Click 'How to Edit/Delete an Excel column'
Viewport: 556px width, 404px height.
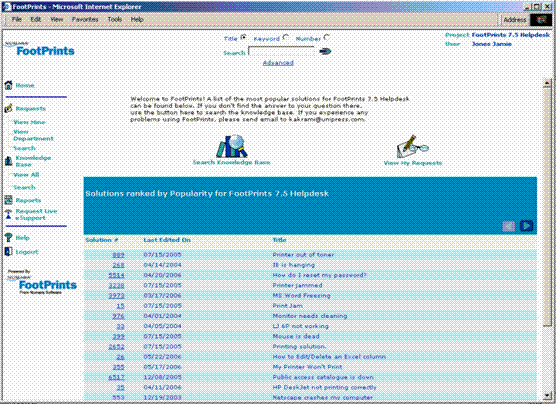[329, 357]
